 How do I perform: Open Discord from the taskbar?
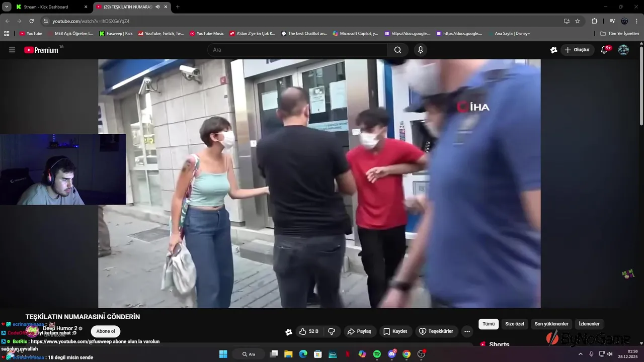tap(392, 354)
